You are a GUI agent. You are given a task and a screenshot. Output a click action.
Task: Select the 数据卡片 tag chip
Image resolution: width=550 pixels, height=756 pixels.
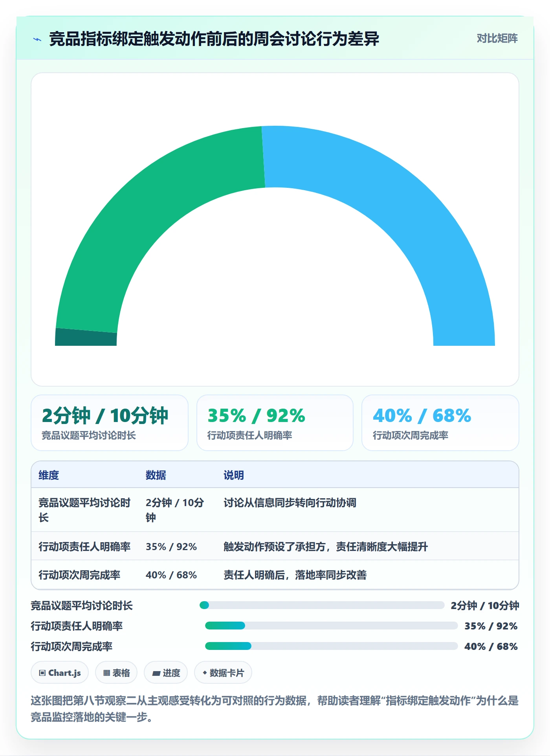pyautogui.click(x=223, y=673)
